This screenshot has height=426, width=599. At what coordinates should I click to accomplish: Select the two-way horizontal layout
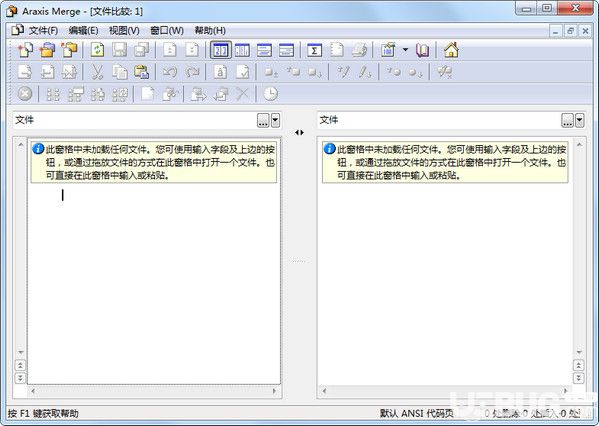click(x=264, y=50)
